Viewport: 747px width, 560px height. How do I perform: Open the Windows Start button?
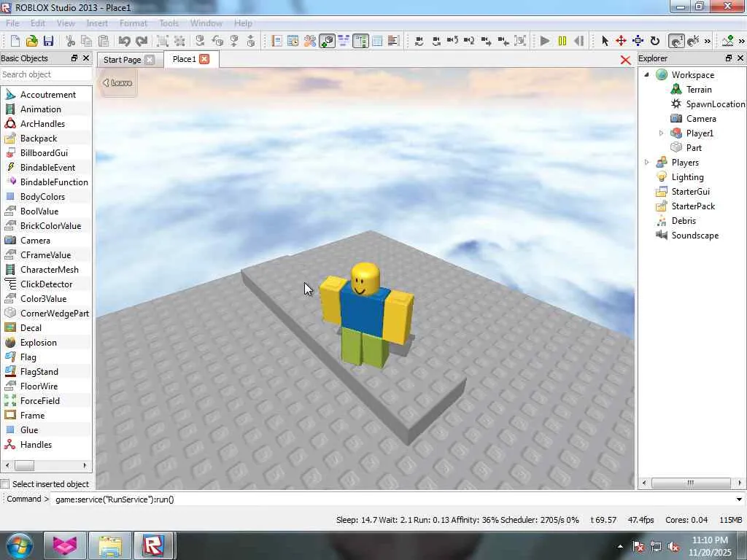[20, 546]
